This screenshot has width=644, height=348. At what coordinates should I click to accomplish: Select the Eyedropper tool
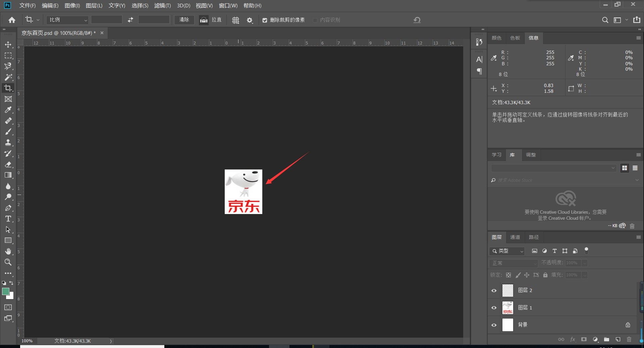[8, 110]
